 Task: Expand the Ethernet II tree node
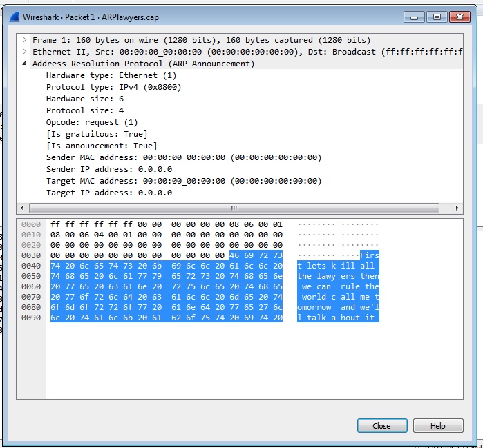click(24, 52)
